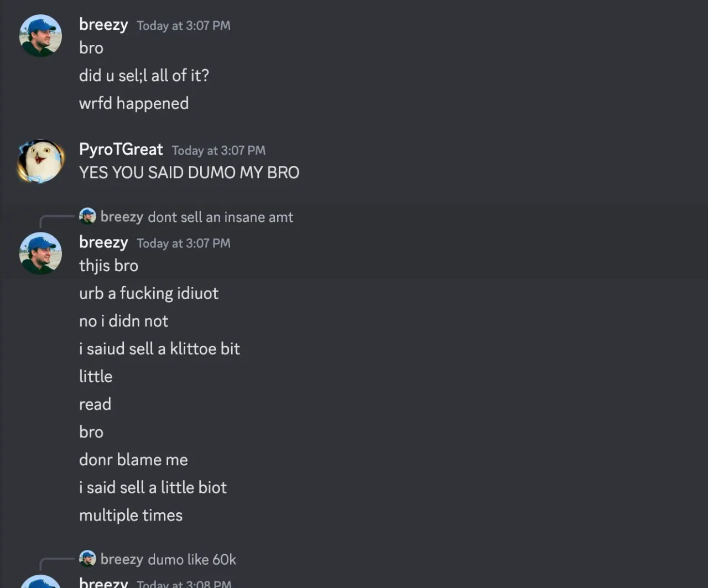The width and height of the screenshot is (708, 588).
Task: Click the timestamp 'Today at 3:07 PM' on breezy's message
Action: [183, 25]
